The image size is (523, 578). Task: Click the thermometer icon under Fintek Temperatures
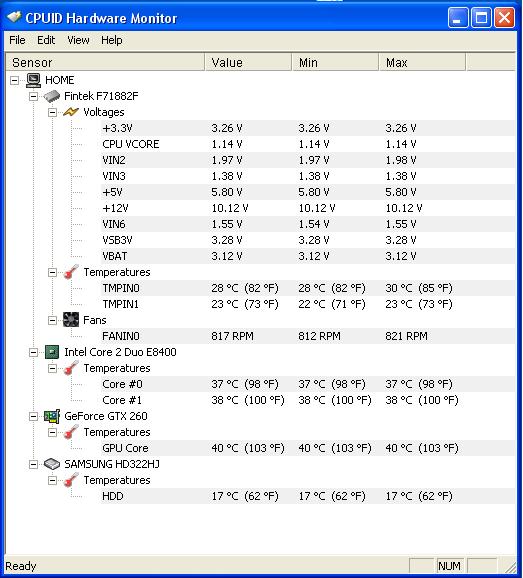71,272
